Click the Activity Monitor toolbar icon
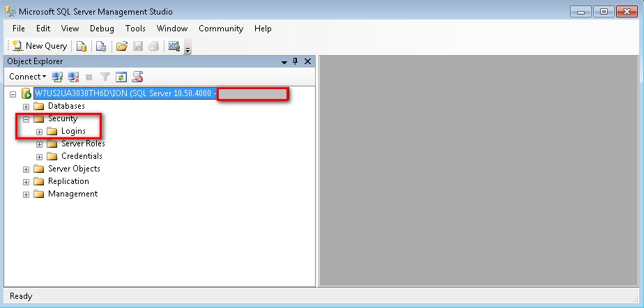 (x=174, y=46)
